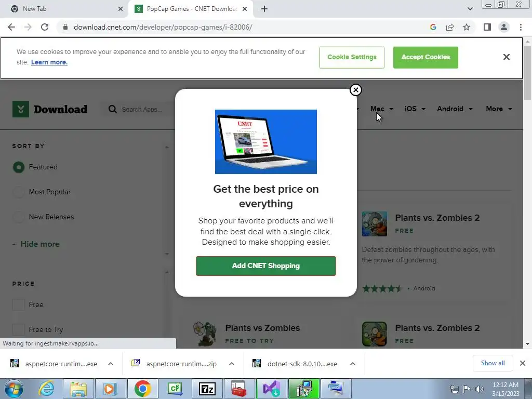Open the More menu in the header

[x=499, y=109]
